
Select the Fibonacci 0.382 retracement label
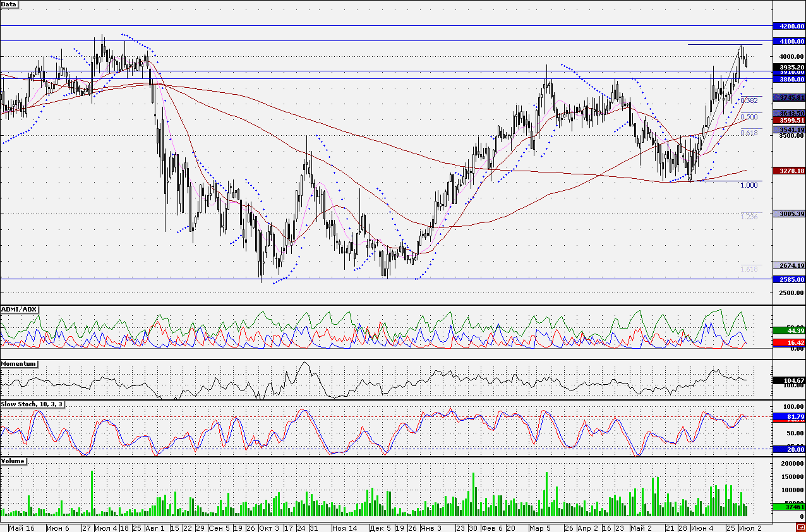[x=749, y=100]
